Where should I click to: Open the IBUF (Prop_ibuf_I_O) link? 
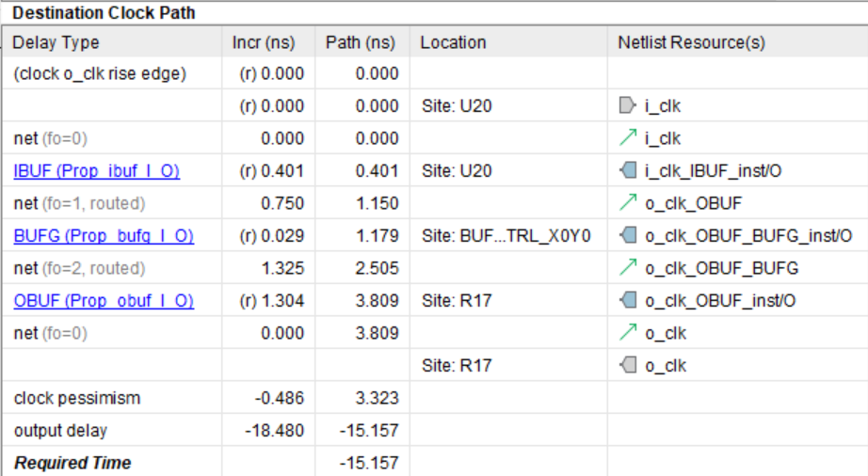coord(96,171)
